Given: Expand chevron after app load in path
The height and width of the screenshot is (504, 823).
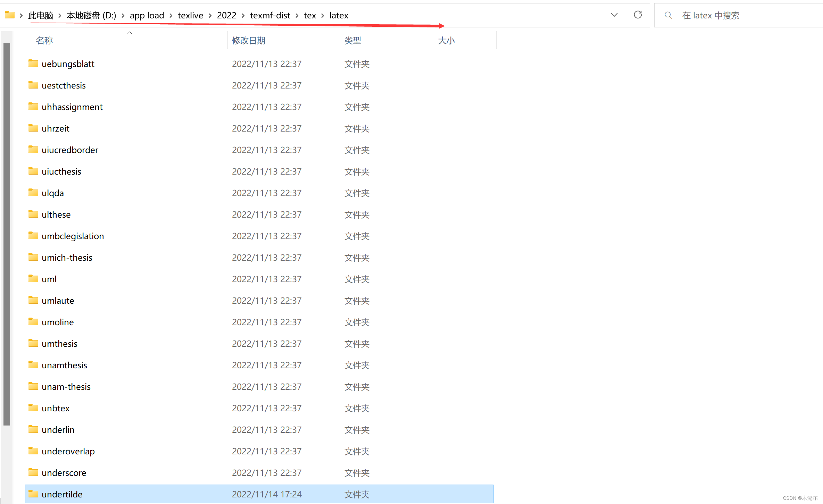Looking at the screenshot, I should [x=171, y=16].
